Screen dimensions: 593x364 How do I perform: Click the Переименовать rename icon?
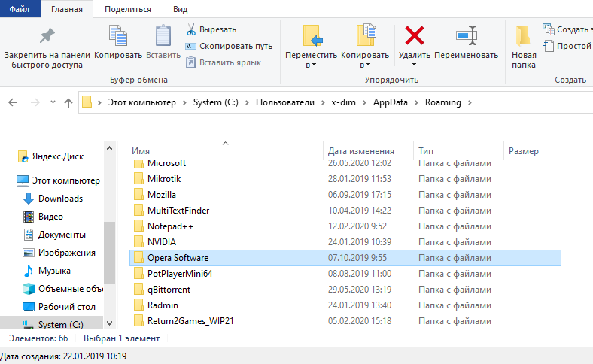click(x=467, y=35)
